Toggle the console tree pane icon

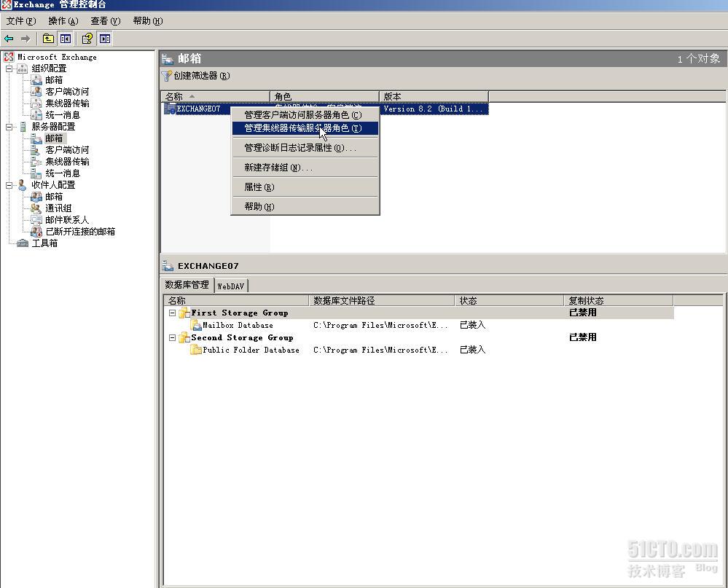click(x=66, y=39)
